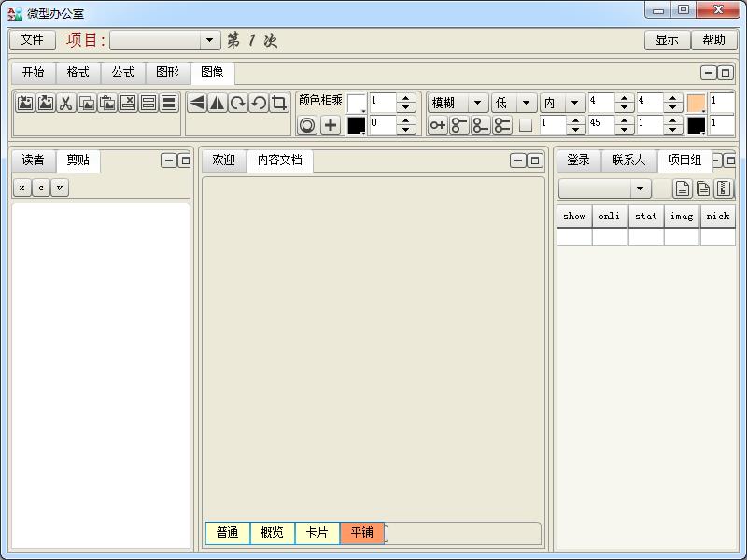
Task: Click the show column header
Action: (x=574, y=217)
